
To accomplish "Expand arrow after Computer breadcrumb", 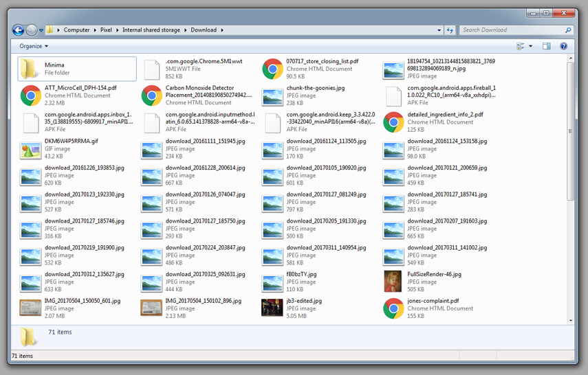I will coord(95,30).
